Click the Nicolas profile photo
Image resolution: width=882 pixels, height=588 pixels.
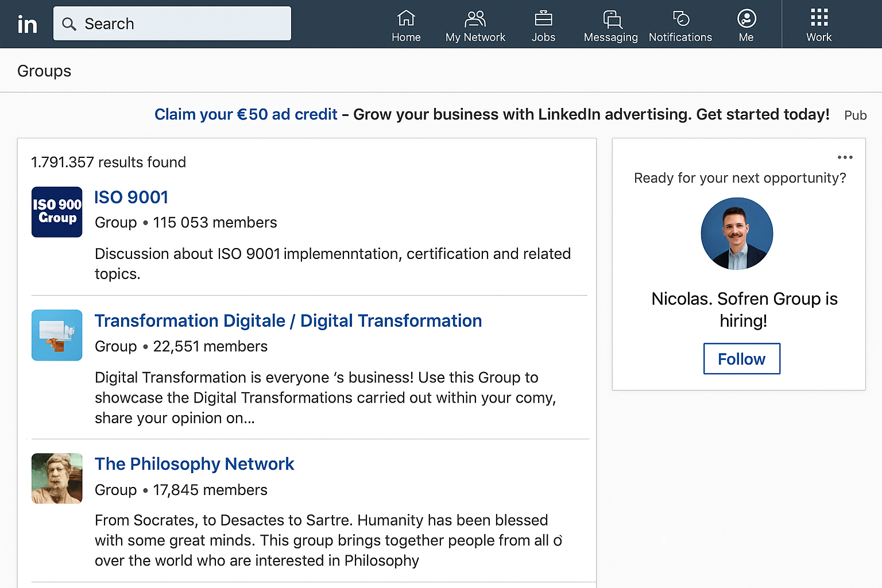point(737,234)
